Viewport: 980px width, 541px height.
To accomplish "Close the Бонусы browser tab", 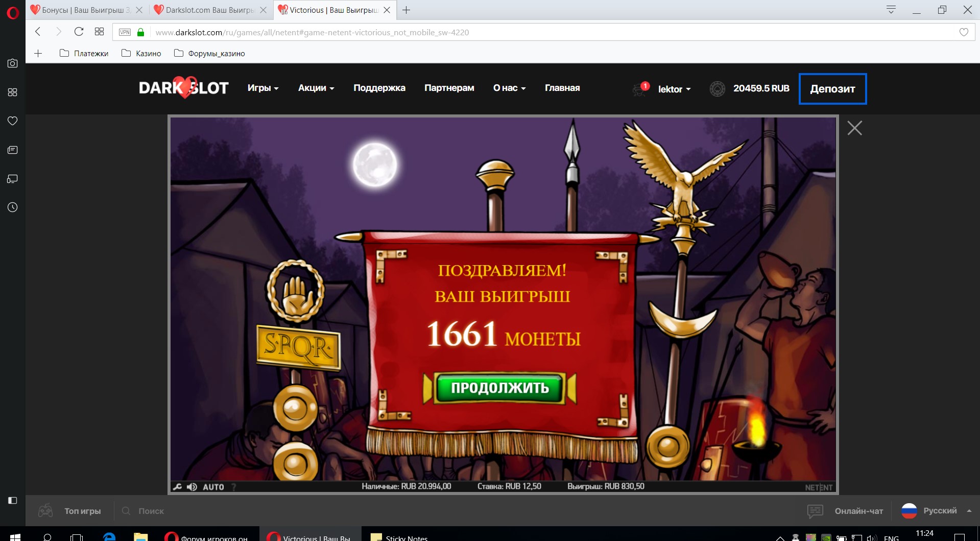I will 139,10.
